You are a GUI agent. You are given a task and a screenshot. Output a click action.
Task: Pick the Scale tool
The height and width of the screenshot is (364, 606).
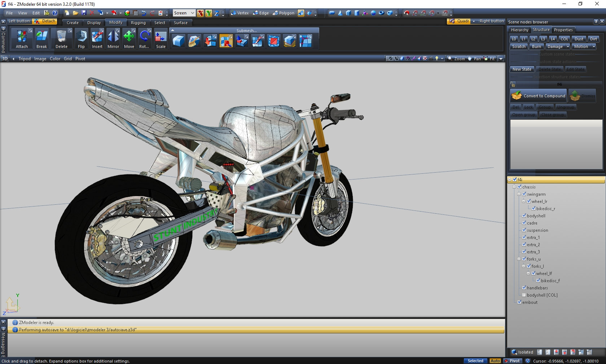(161, 37)
